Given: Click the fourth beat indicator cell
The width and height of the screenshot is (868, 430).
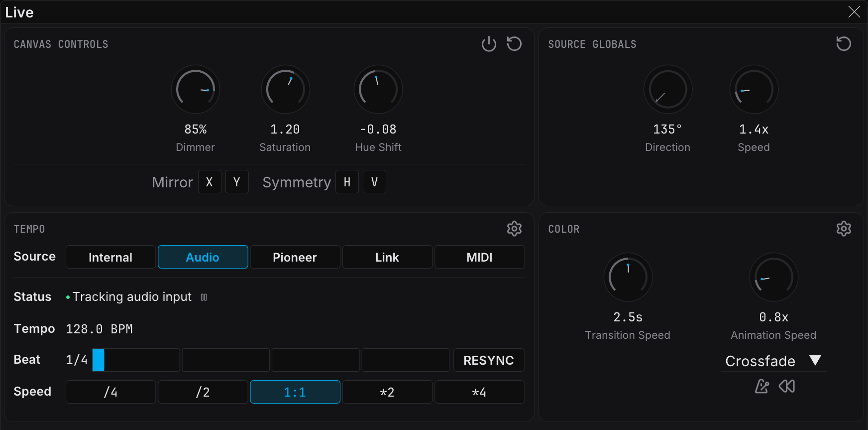Looking at the screenshot, I should click(406, 360).
